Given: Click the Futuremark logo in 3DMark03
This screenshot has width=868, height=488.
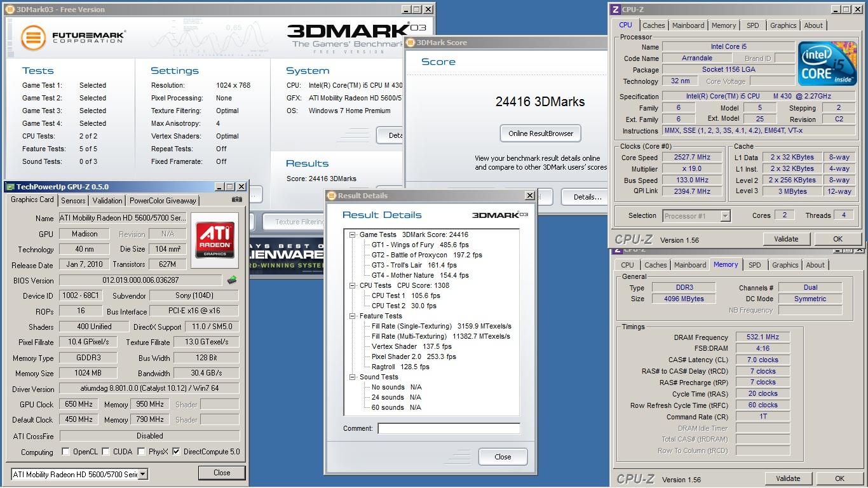Looking at the screenshot, I should (73, 37).
